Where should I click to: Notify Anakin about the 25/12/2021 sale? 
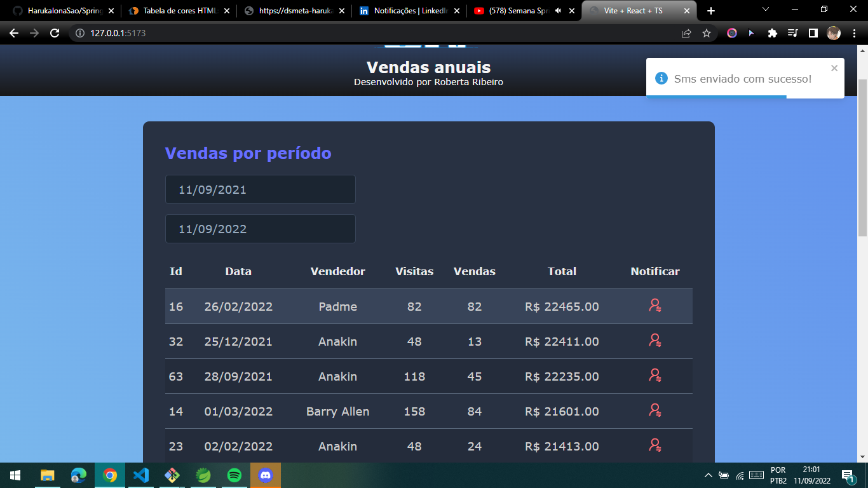(654, 341)
